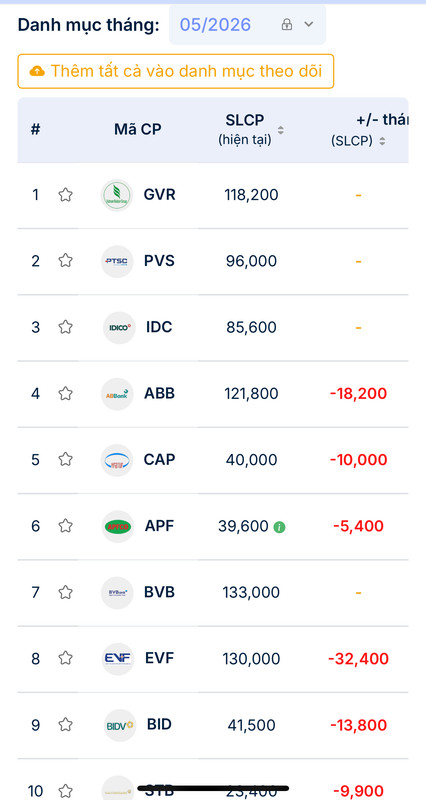This screenshot has width=426, height=800.
Task: Click the GVR company logo
Action: [117, 195]
